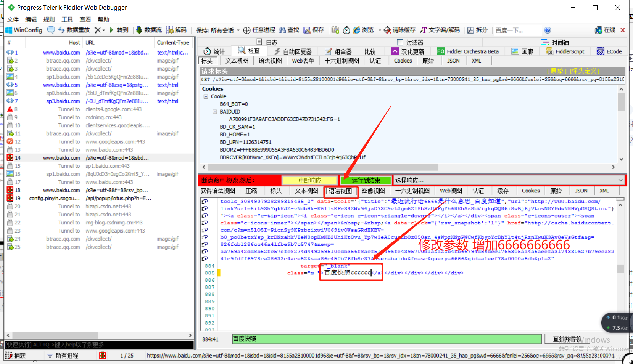The image size is (633, 364).
Task: Toggle 捕获 capturing in the status bar
Action: click(15, 355)
